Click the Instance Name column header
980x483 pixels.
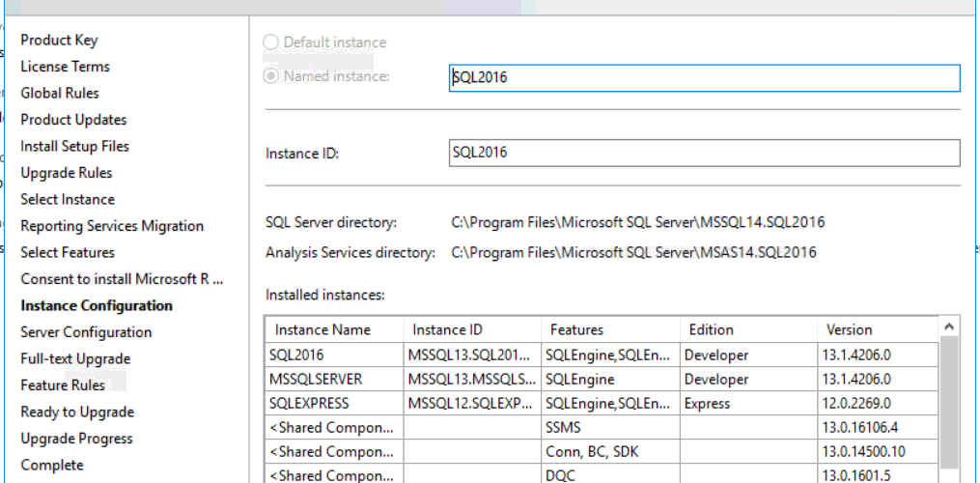click(322, 329)
